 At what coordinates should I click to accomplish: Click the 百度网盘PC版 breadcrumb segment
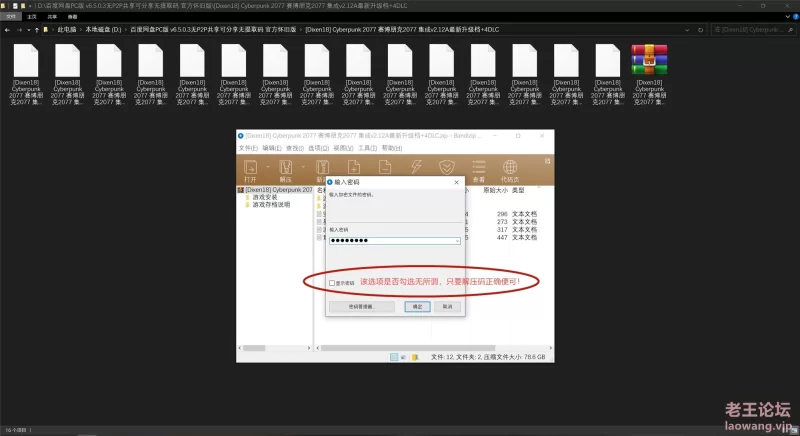(213, 30)
